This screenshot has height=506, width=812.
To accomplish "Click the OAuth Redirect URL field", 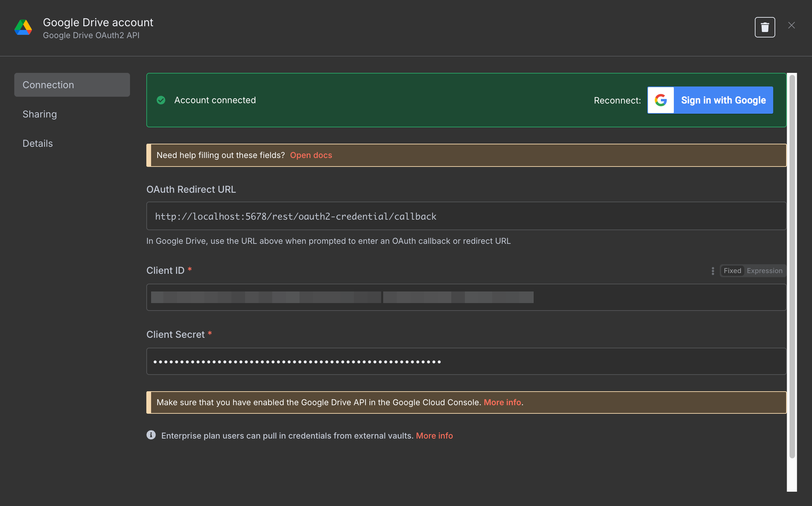I will (466, 216).
